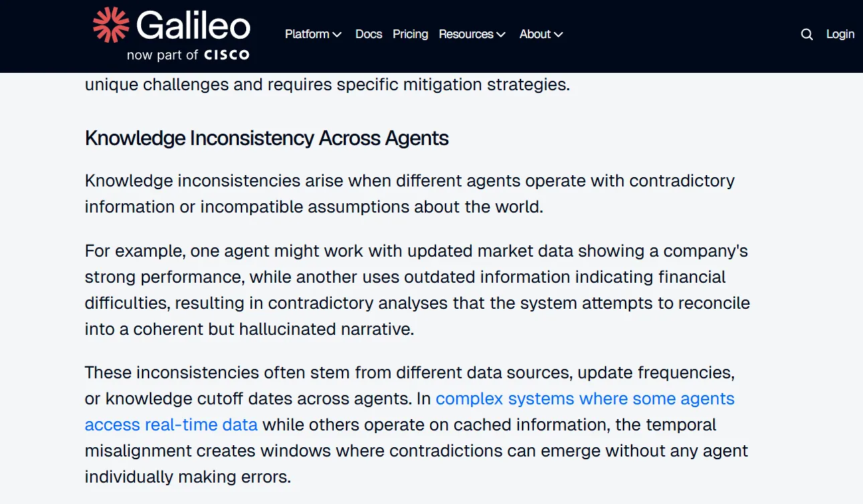Click the paragraph starting 'For example, one agent'
This screenshot has width=863, height=504.
pyautogui.click(x=417, y=290)
